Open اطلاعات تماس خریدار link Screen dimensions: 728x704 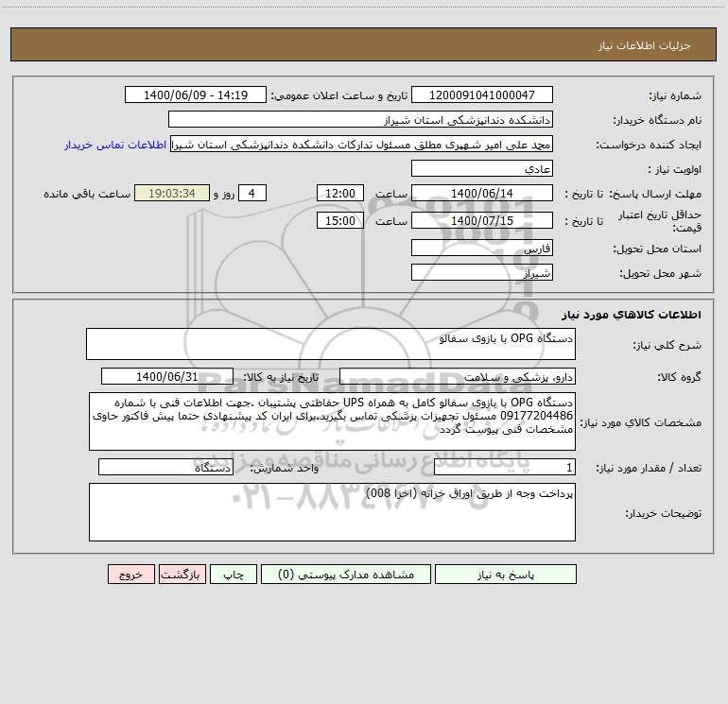(115, 145)
